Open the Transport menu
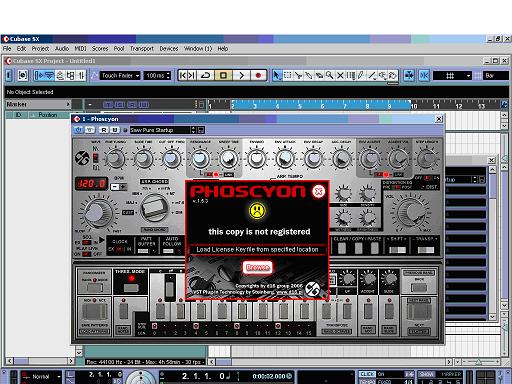This screenshot has width=512, height=384. pos(142,49)
